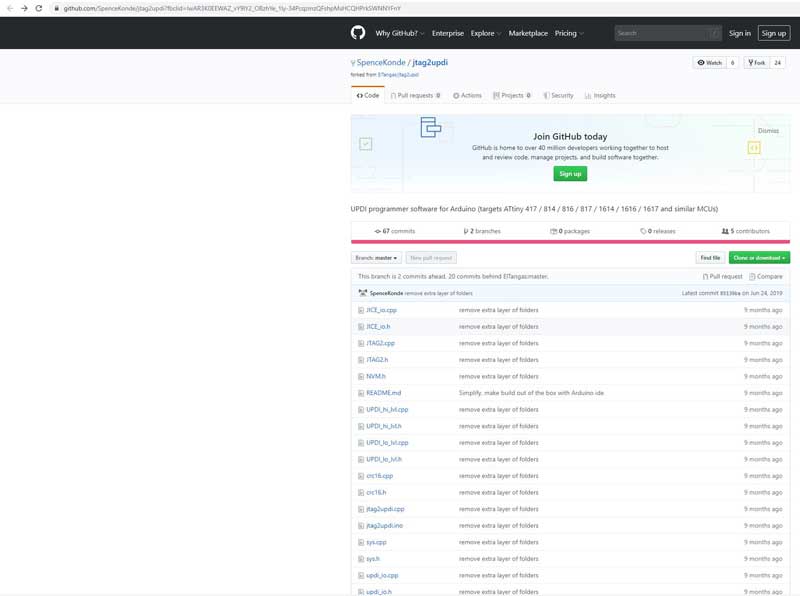
Task: Select the Code tab
Action: pos(368,95)
